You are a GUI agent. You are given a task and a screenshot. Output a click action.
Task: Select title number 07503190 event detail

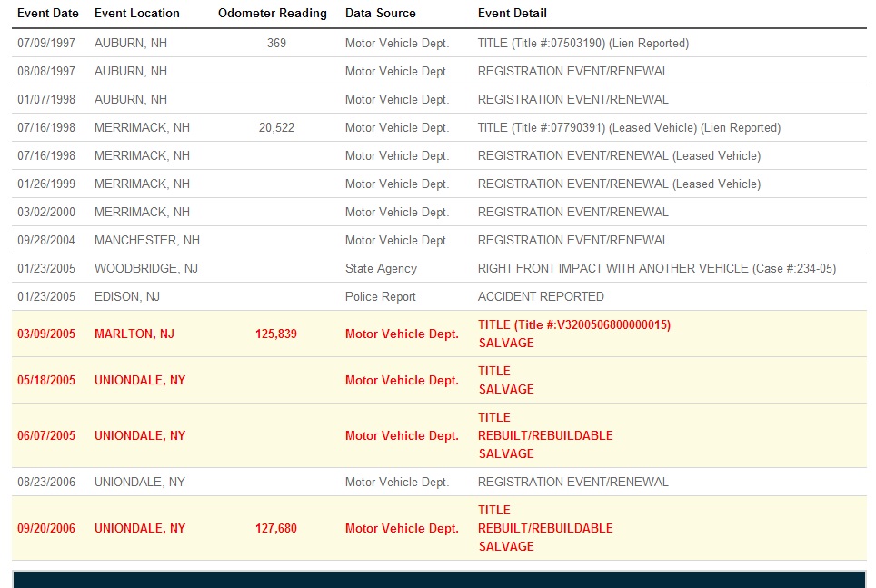click(582, 43)
